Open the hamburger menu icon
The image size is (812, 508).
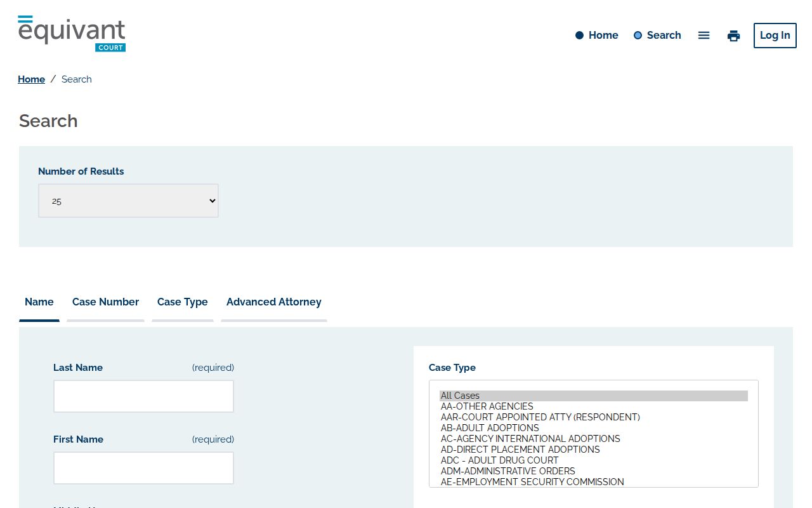pyautogui.click(x=704, y=36)
